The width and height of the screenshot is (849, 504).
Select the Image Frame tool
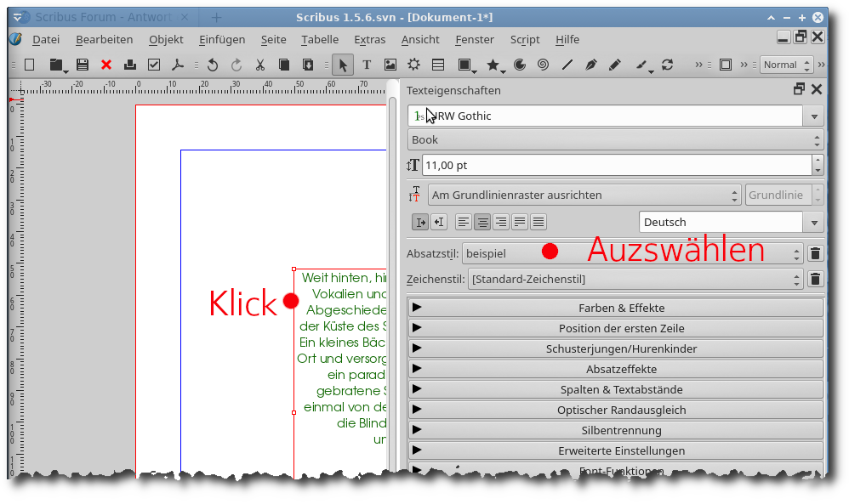pyautogui.click(x=390, y=65)
